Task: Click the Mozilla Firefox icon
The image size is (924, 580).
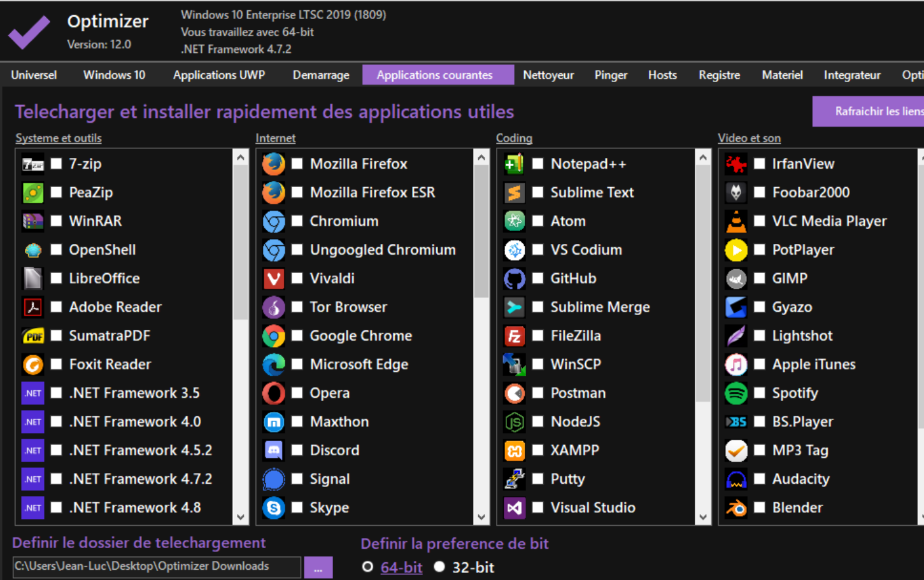Action: tap(274, 164)
